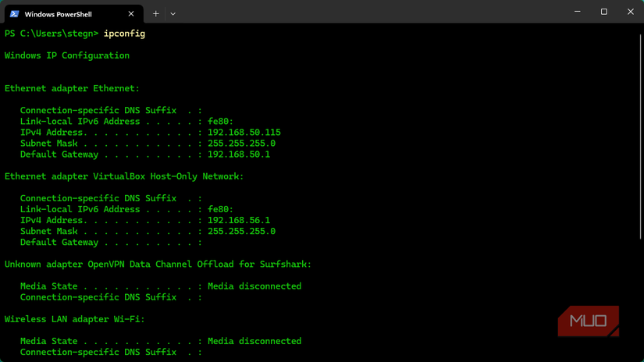Close the terminal window
The width and height of the screenshot is (644, 362).
tap(631, 12)
